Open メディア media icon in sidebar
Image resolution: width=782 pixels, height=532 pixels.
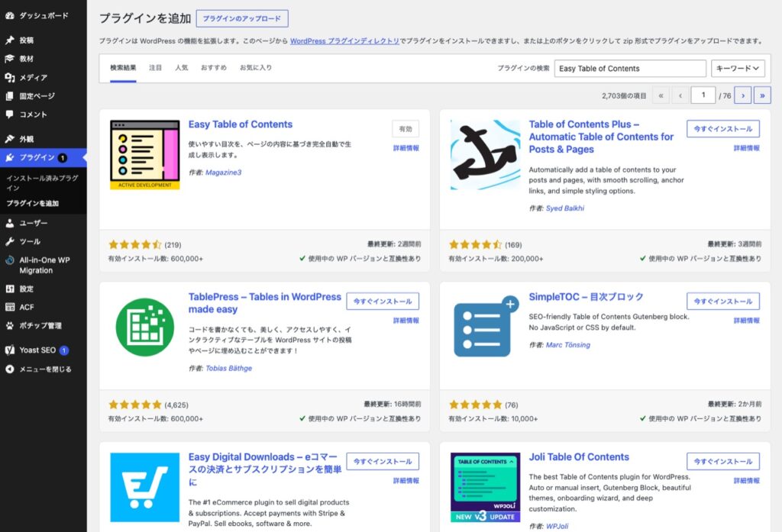9,77
